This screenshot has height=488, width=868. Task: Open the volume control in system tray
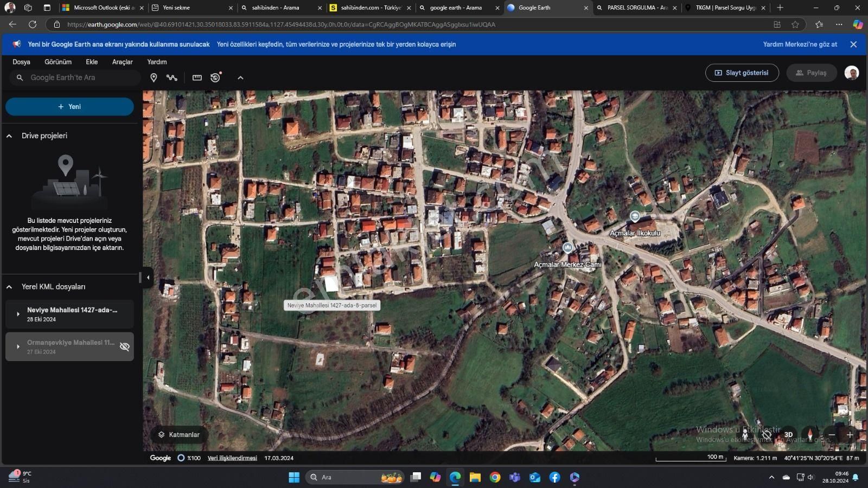click(811, 477)
